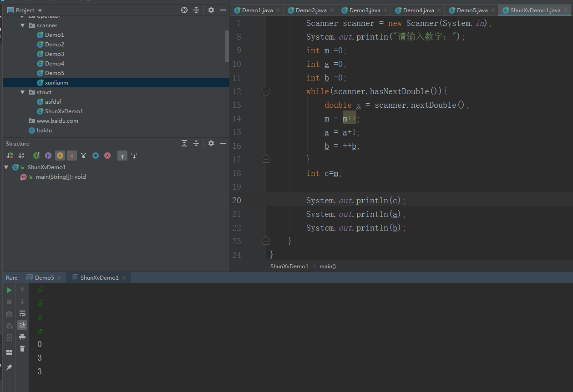573x392 pixels.
Task: Close the ShunXvDemo1.java editor tab
Action: tap(566, 10)
